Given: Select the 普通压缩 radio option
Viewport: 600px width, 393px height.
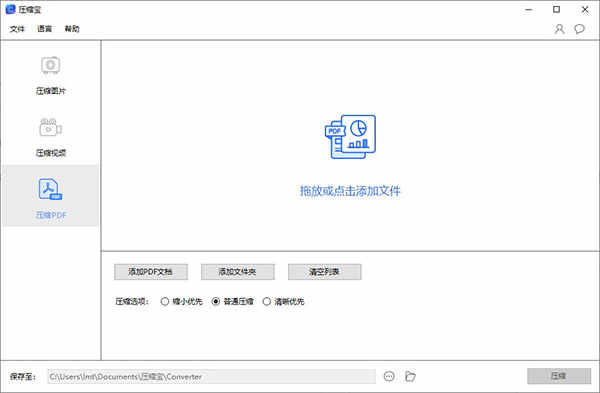Looking at the screenshot, I should tap(216, 302).
